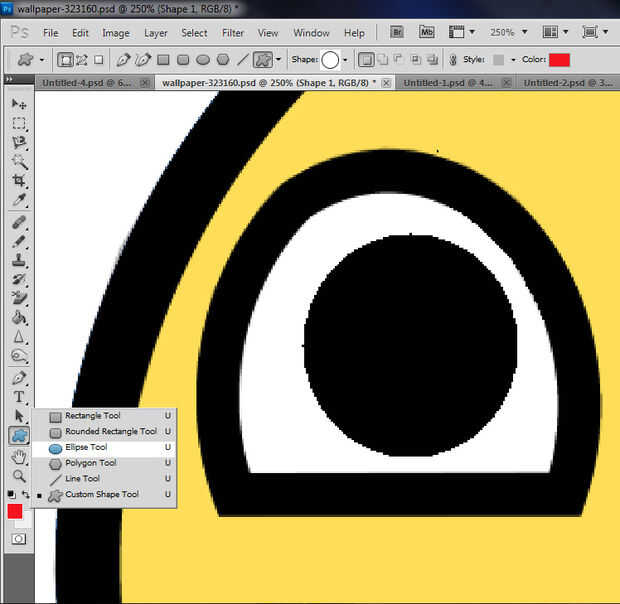Select the Path Selection tool
Viewport: 620px width, 604px height.
tap(19, 416)
